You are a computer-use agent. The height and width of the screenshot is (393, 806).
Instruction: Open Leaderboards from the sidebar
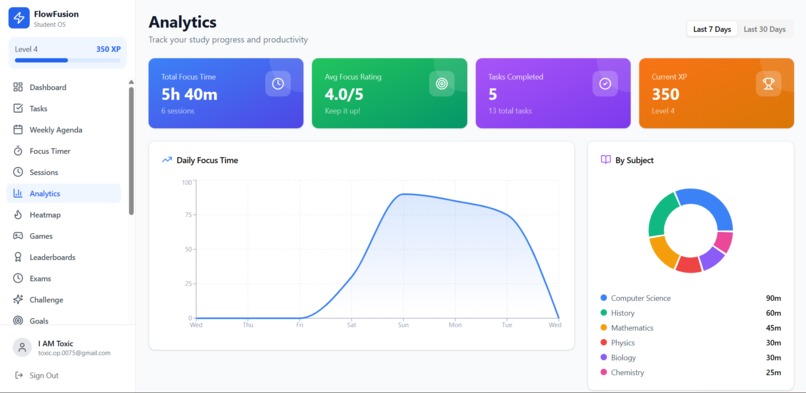pos(64,257)
